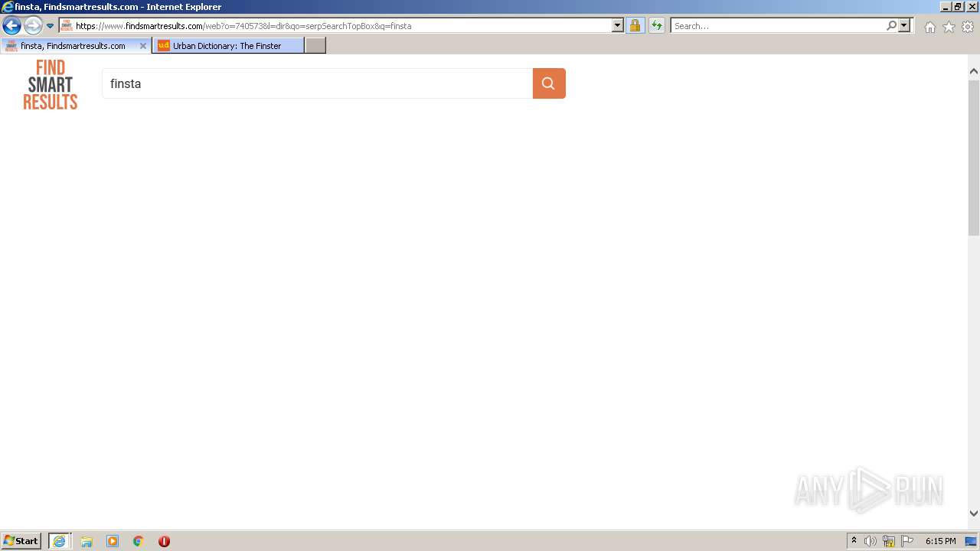Click the refresh page icon
980x551 pixels.
[x=657, y=25]
